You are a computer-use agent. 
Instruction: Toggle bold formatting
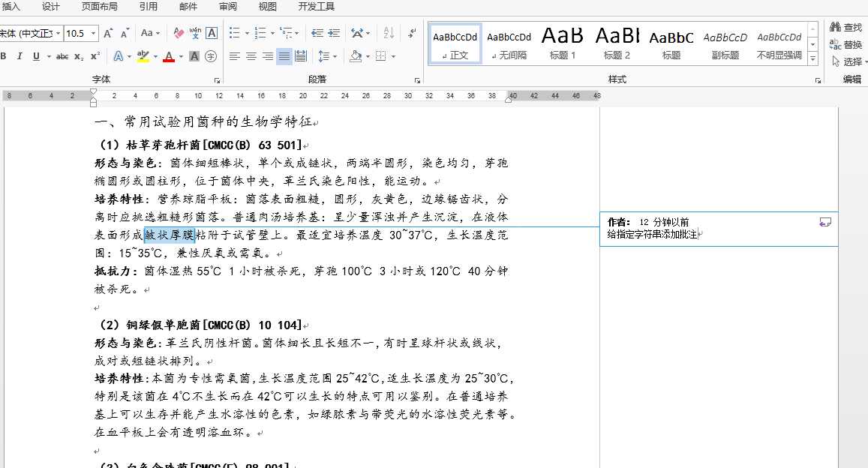tap(3, 55)
